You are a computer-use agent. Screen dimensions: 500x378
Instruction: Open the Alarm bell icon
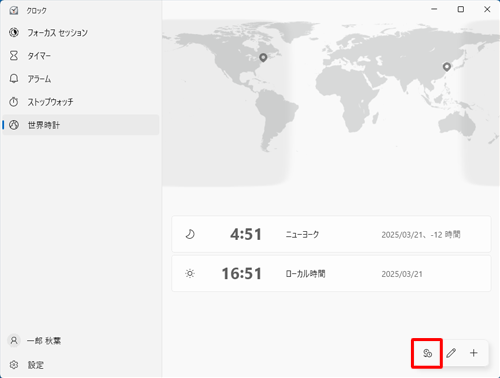[x=14, y=79]
